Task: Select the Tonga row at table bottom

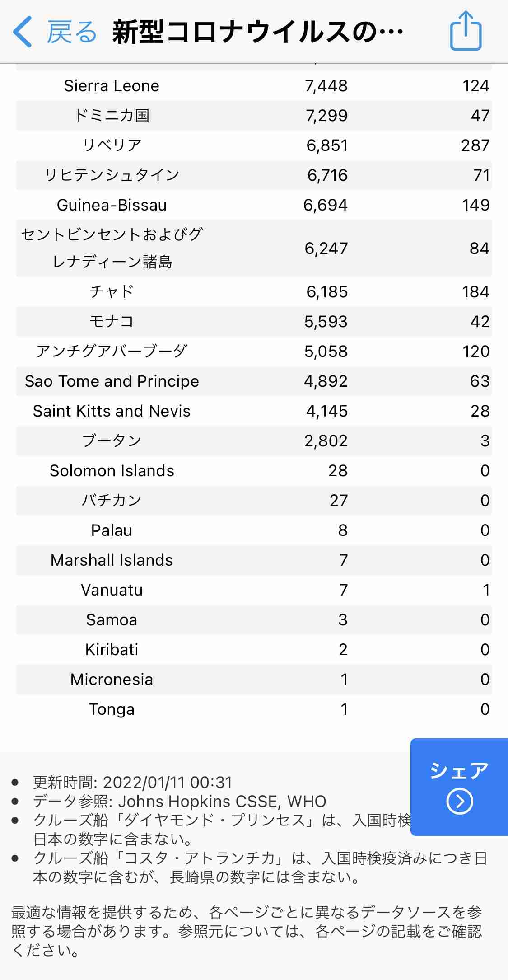Action: (253, 709)
